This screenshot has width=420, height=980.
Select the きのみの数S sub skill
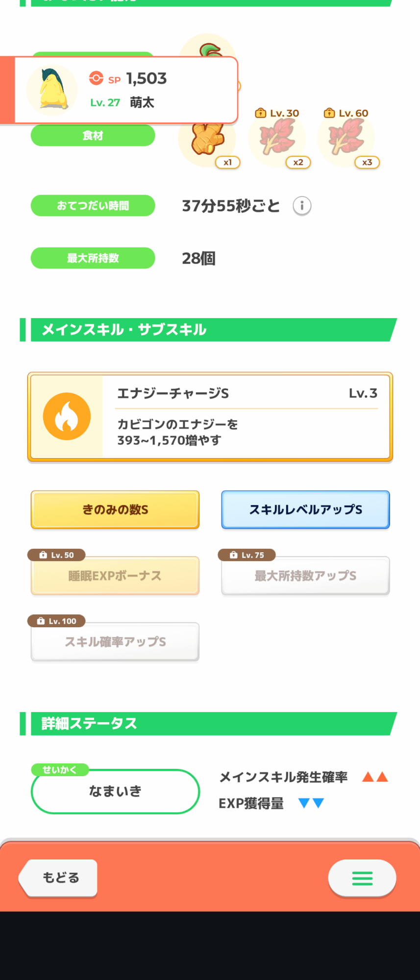115,510
